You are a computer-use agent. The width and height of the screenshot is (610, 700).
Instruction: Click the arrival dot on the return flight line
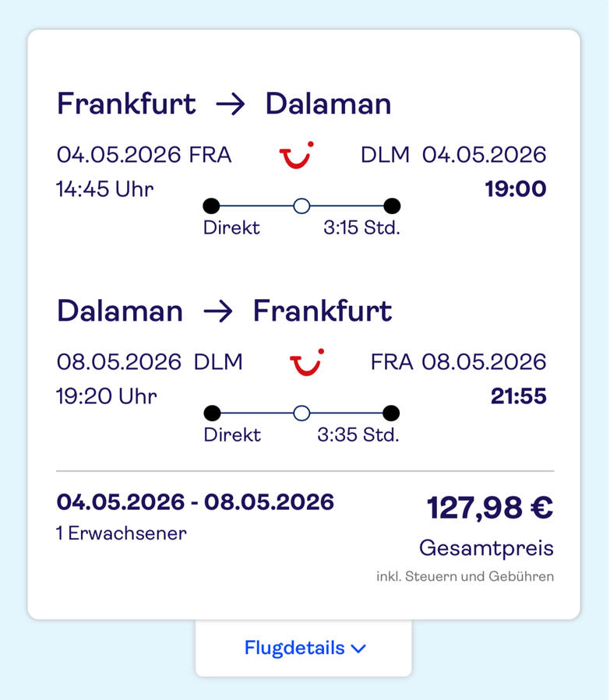(392, 413)
